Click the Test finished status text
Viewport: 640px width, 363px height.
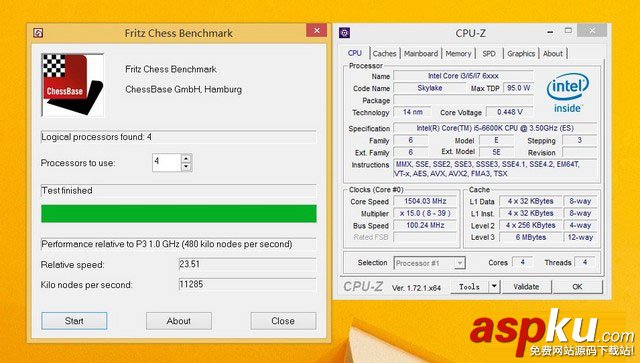click(x=67, y=190)
